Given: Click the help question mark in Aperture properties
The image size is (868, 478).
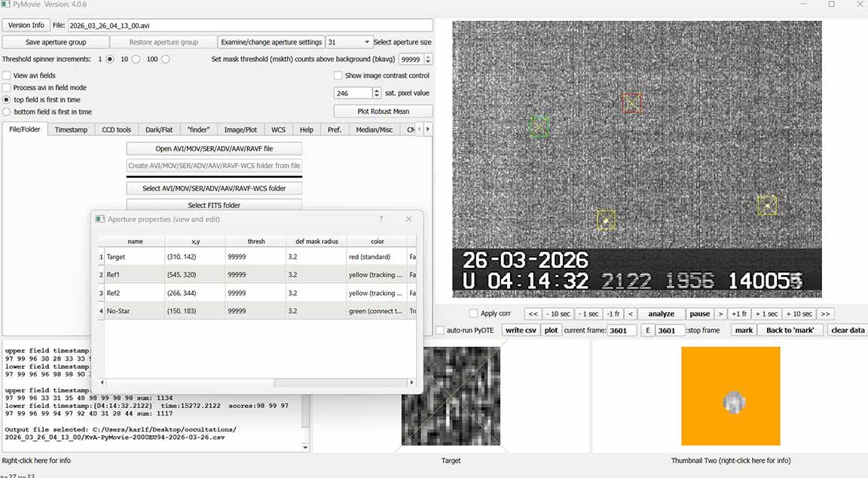Looking at the screenshot, I should coord(381,219).
